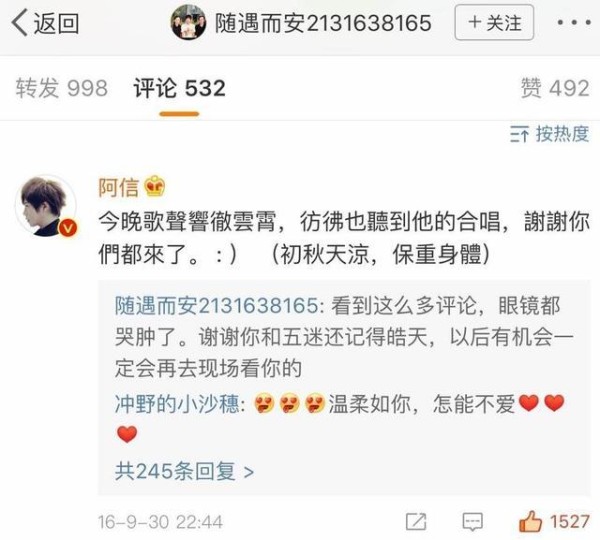
Task: Go back using the 返回 arrow
Action: (x=45, y=23)
